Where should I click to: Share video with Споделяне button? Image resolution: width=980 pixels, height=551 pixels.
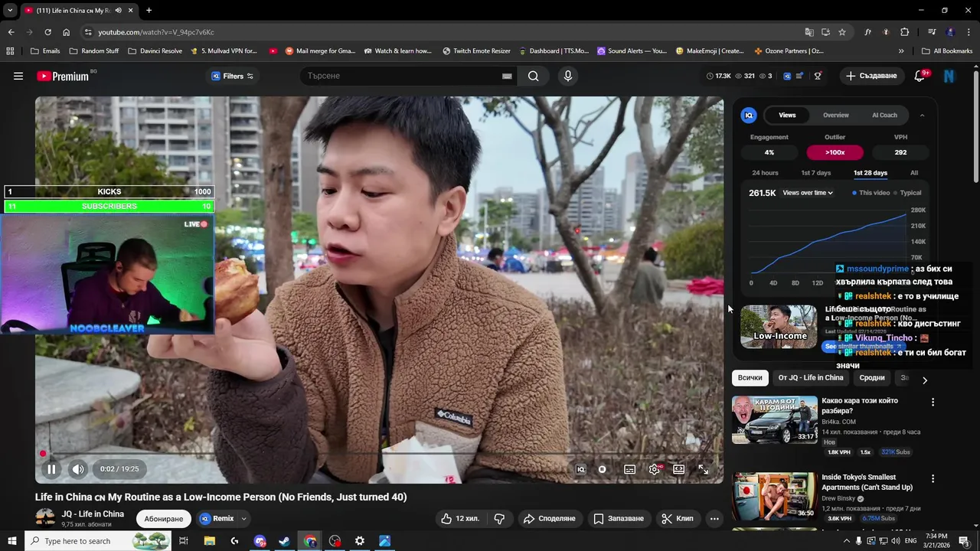click(549, 518)
